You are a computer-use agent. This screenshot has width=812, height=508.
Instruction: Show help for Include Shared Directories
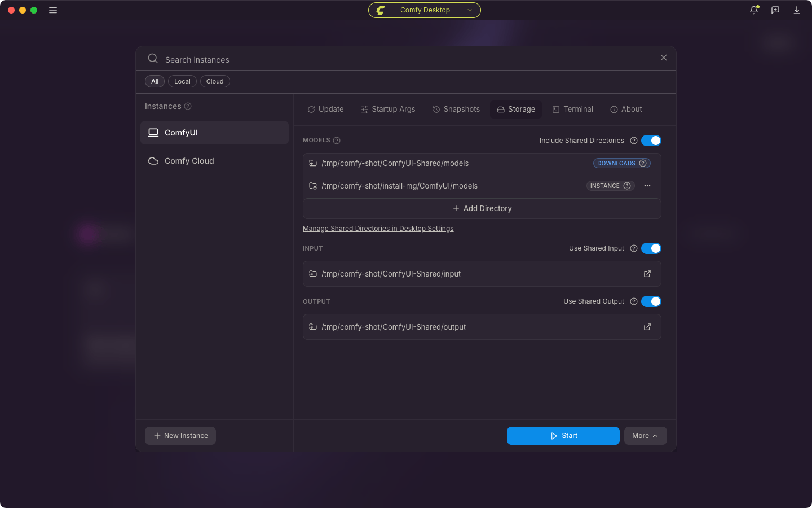(634, 141)
